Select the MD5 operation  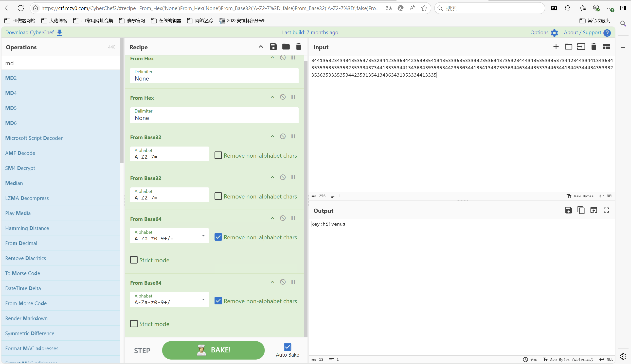(x=61, y=108)
